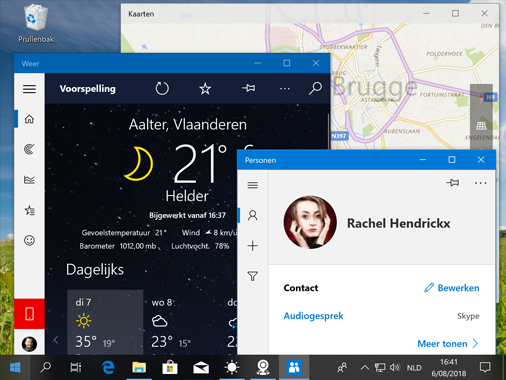Launch Microsoft Edge from taskbar
The height and width of the screenshot is (380, 506).
tap(108, 367)
